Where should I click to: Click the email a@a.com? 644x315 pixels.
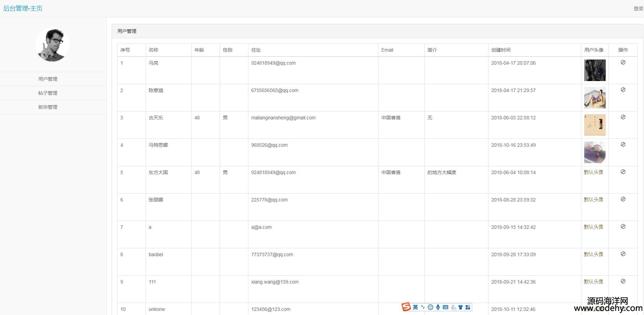pos(261,227)
